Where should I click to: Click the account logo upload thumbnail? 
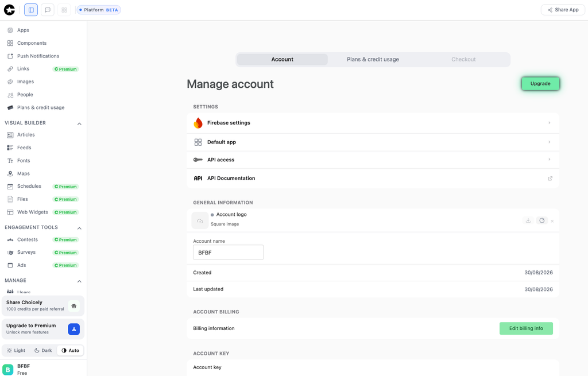coord(200,220)
